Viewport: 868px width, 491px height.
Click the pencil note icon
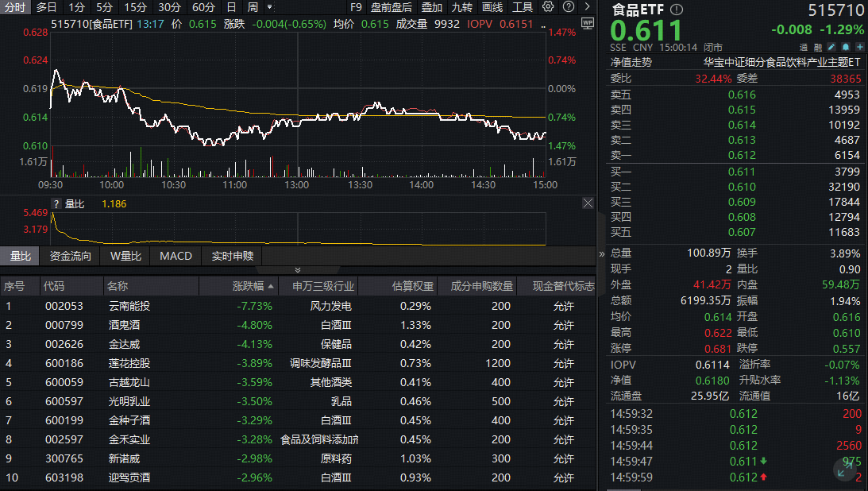tap(831, 48)
